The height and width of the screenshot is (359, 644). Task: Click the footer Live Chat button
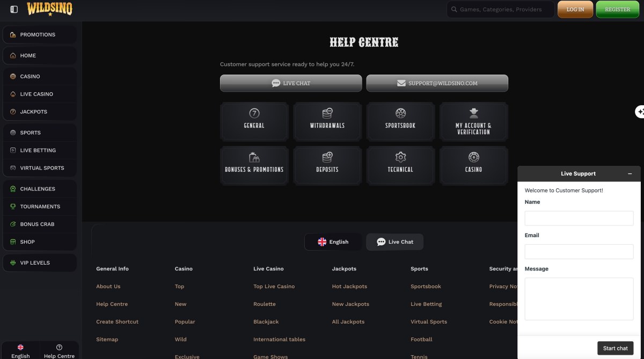pos(395,242)
